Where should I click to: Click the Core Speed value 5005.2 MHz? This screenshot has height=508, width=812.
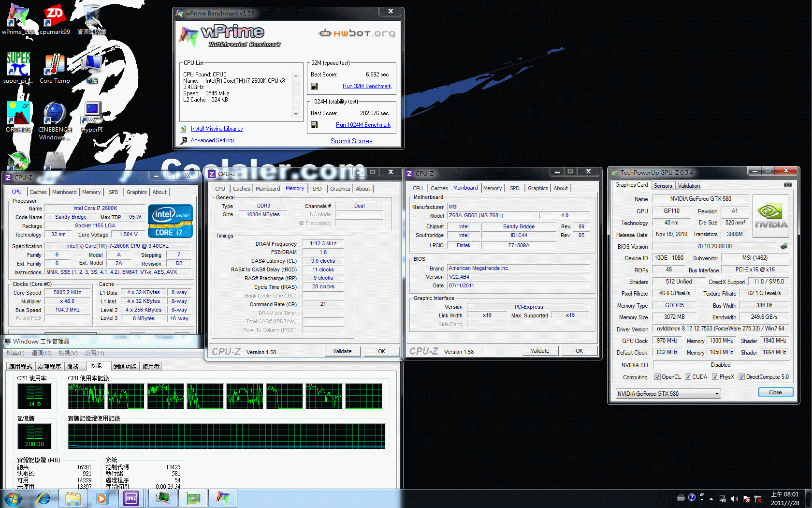click(68, 293)
